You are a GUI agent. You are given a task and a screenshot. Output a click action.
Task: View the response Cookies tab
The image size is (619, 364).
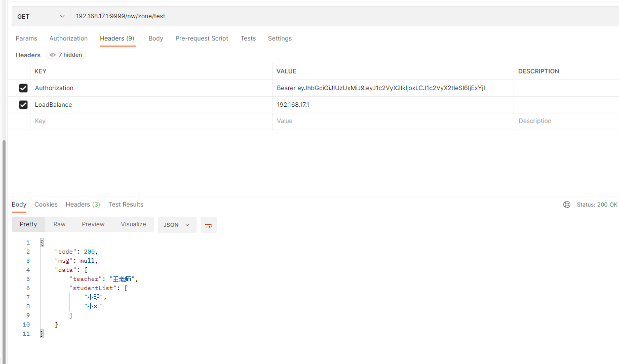tap(46, 205)
